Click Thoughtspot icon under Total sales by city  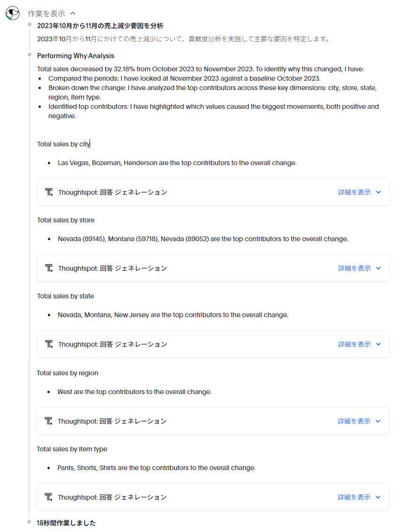pos(49,192)
